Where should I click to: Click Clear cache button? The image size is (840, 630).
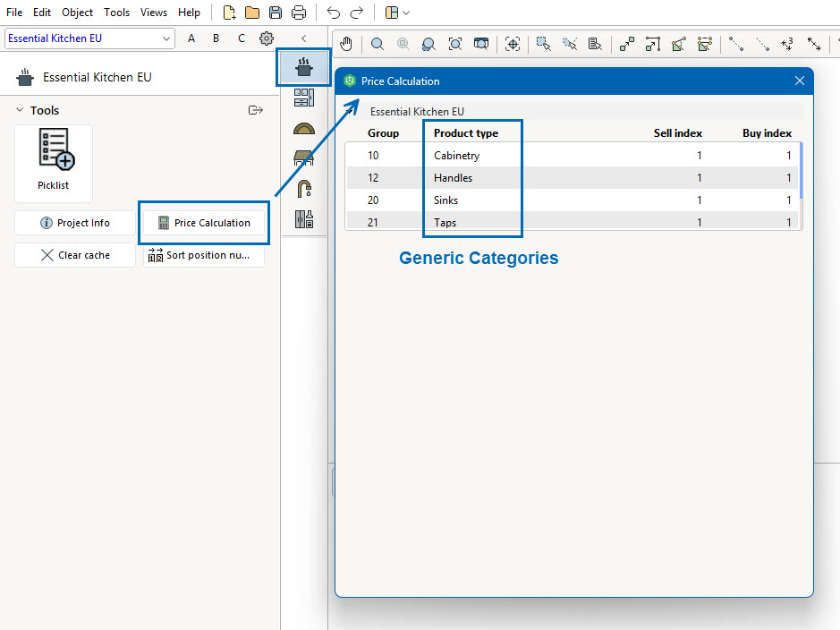point(75,255)
